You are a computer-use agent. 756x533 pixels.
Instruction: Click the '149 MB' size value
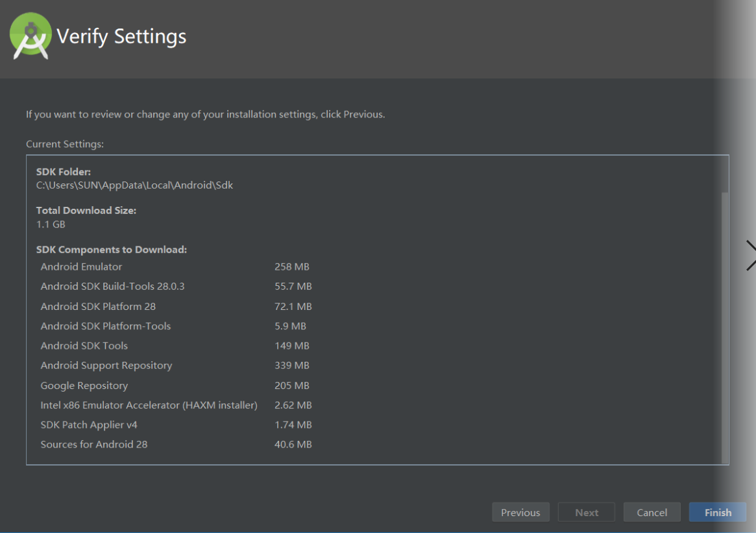point(292,346)
